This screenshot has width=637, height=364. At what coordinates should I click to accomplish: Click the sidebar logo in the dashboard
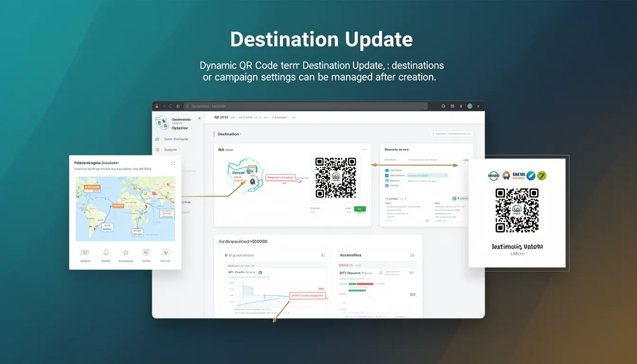(x=162, y=123)
